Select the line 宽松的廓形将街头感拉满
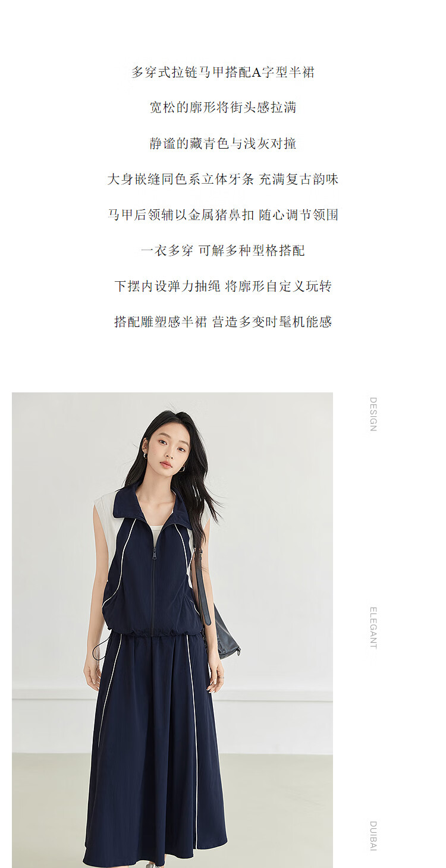This screenshot has height=868, width=446. (x=223, y=108)
